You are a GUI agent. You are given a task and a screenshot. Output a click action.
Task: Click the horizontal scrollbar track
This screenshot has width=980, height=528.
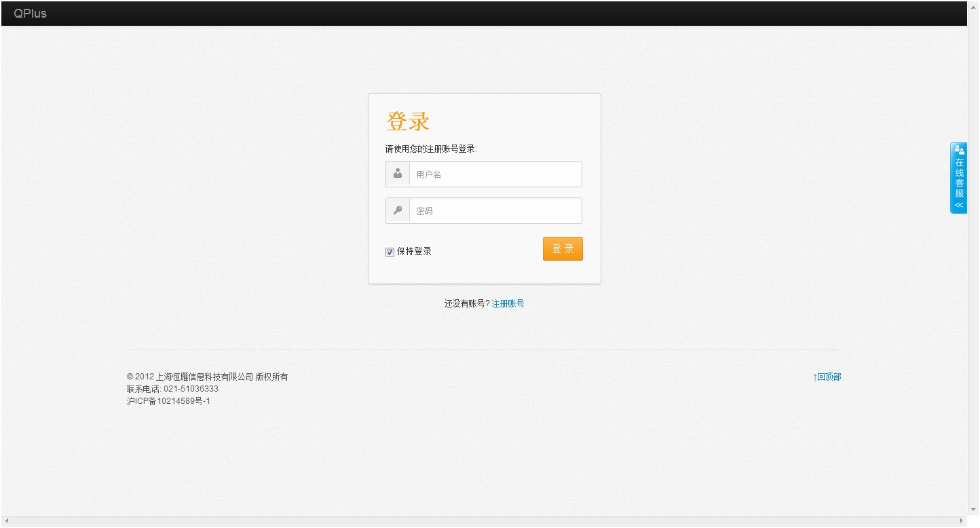click(475, 521)
